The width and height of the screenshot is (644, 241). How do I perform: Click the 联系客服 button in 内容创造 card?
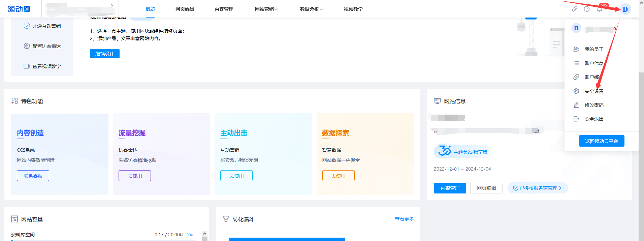tap(33, 176)
